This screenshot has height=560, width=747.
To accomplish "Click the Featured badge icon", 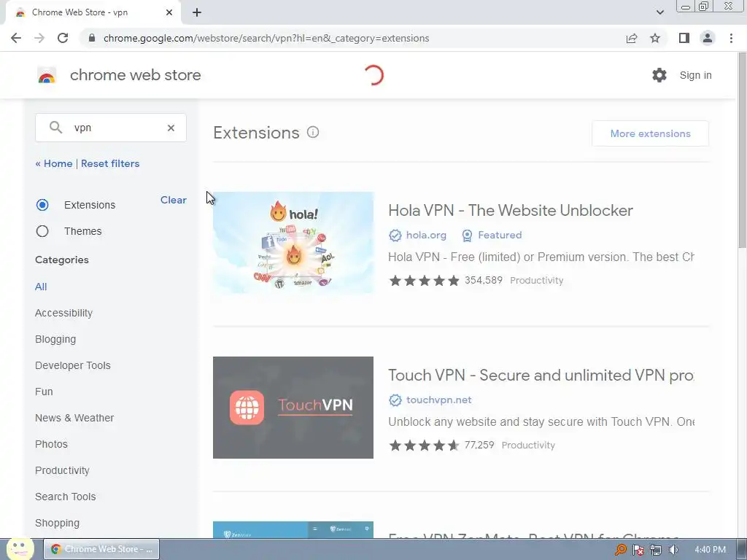I will 467,236.
